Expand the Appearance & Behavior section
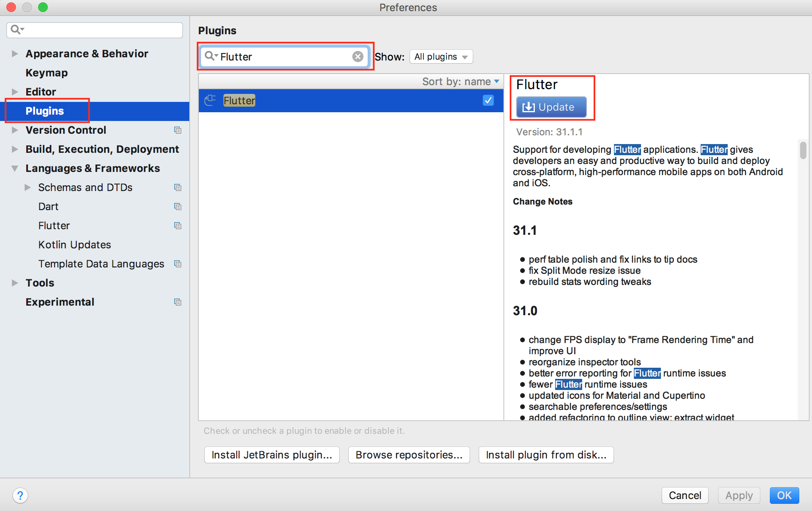 (x=15, y=54)
